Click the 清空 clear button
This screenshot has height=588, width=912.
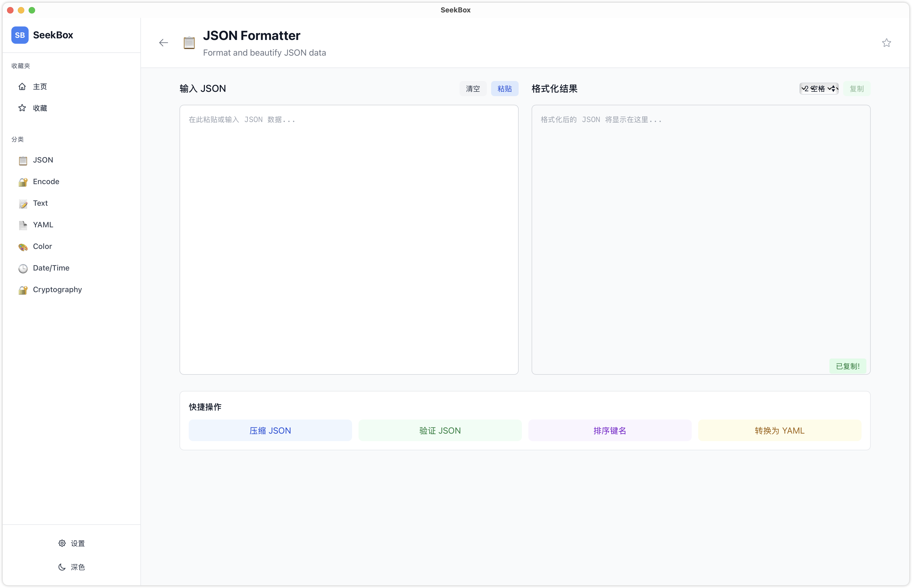pos(473,89)
